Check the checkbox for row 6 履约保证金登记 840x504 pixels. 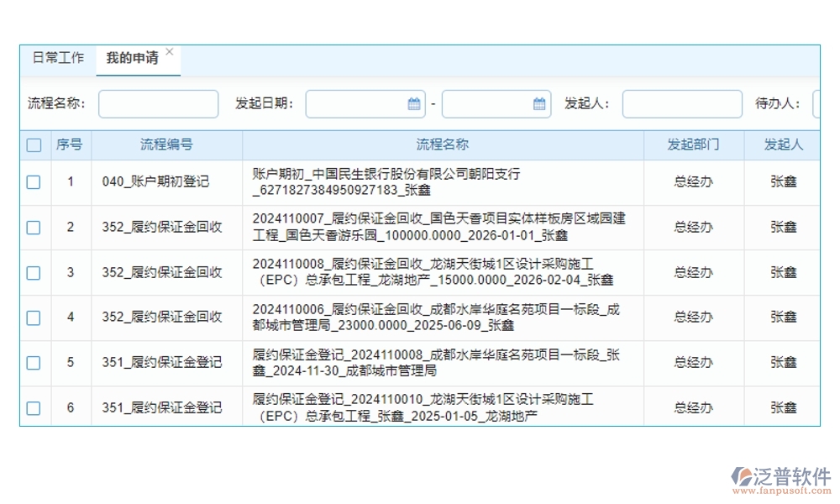(x=34, y=407)
